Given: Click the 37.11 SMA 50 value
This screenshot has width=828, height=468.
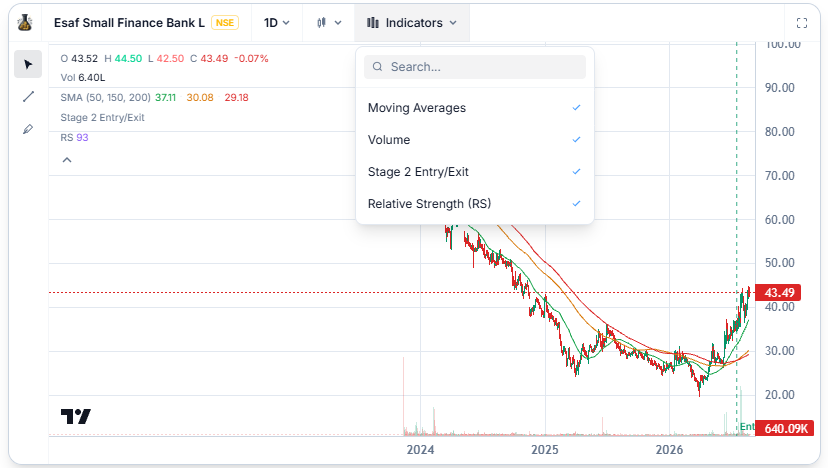Looking at the screenshot, I should coord(165,97).
